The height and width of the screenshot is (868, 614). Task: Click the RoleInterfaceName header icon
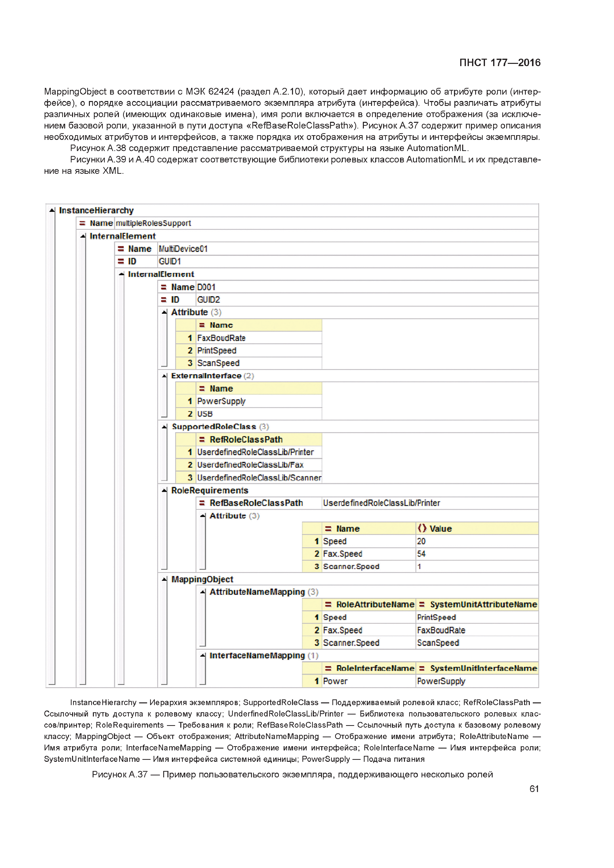(328, 668)
